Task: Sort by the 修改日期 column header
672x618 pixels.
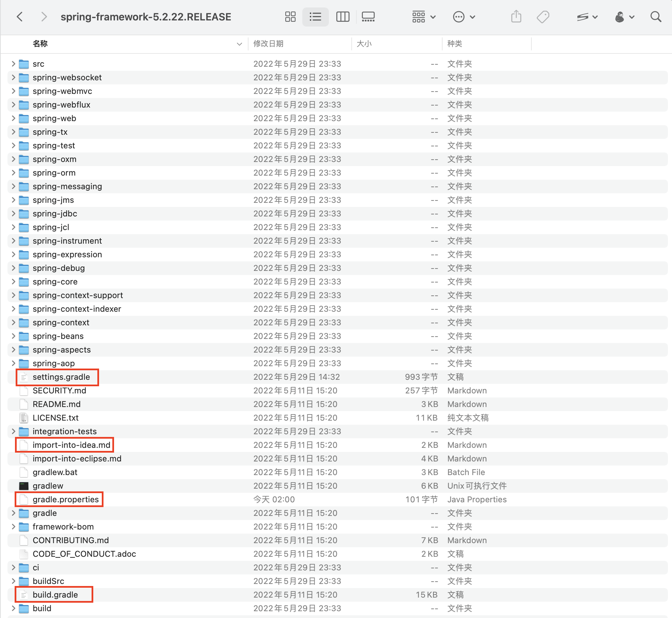Action: pos(268,44)
